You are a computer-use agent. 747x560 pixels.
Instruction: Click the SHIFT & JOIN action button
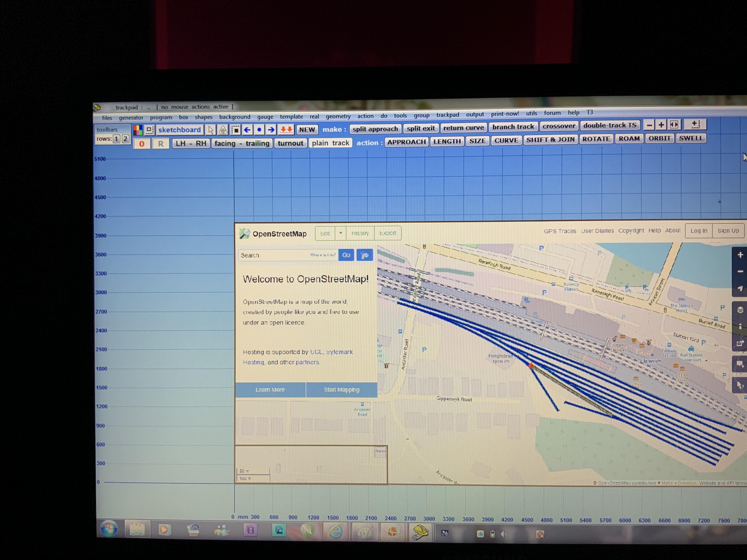550,140
